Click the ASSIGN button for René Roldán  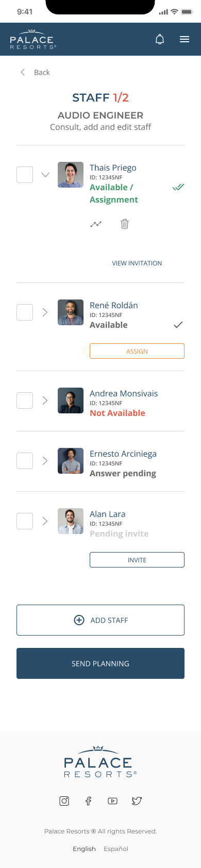pyautogui.click(x=137, y=351)
